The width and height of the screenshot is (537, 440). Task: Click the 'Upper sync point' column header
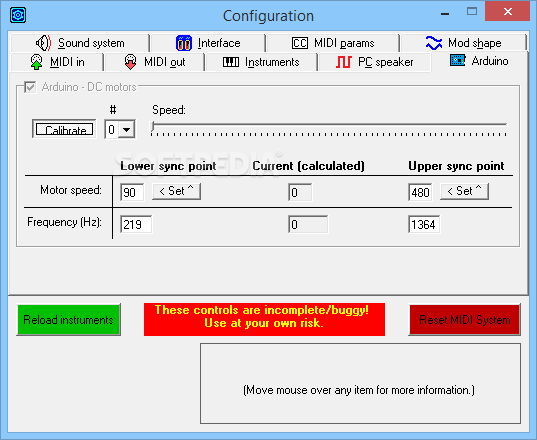(456, 166)
